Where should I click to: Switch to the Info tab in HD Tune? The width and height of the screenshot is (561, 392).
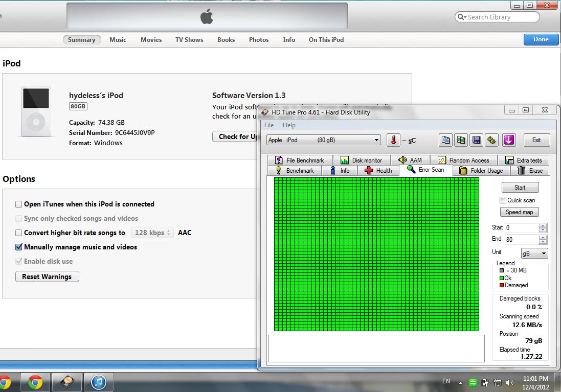340,171
